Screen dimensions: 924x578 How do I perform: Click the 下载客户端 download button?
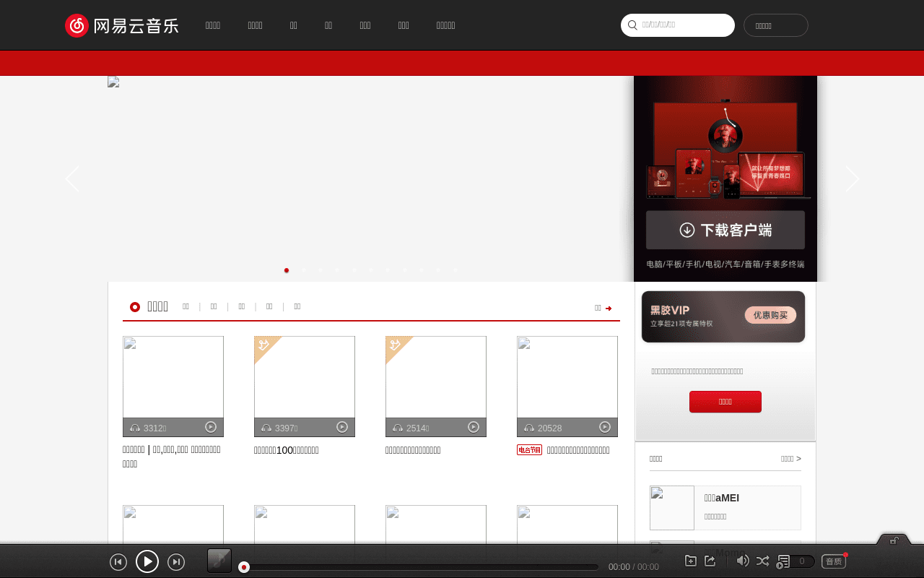pos(725,230)
